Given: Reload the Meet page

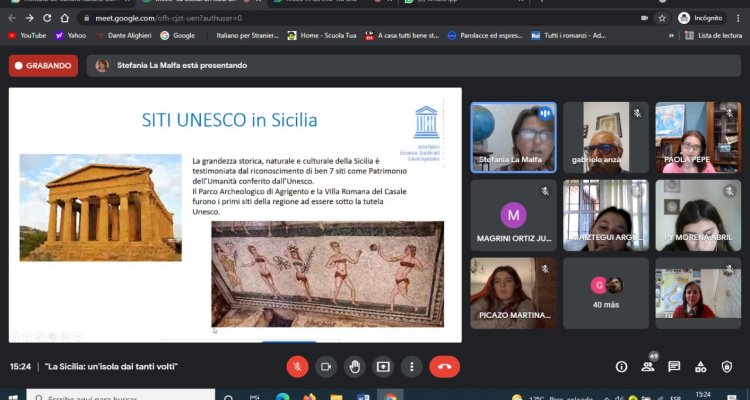Looking at the screenshot, I should click(47, 18).
